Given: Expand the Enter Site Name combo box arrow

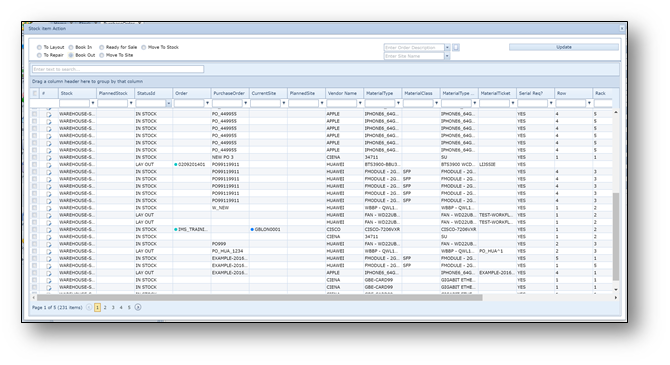Looking at the screenshot, I should [x=447, y=56].
